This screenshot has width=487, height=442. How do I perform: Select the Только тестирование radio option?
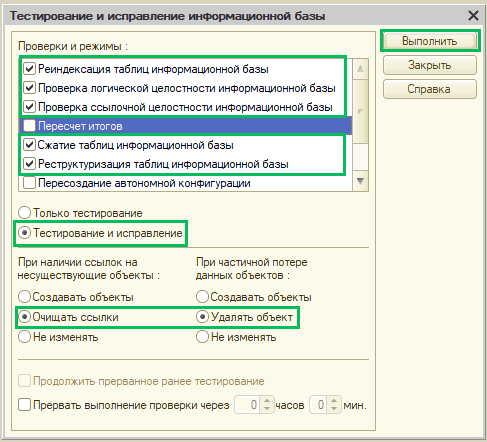pos(24,213)
